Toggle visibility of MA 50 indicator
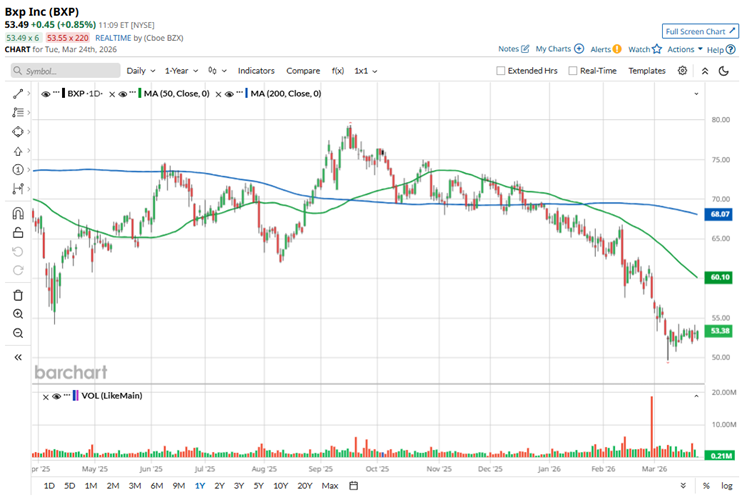Screen dimensions: 752x500 [x=122, y=94]
